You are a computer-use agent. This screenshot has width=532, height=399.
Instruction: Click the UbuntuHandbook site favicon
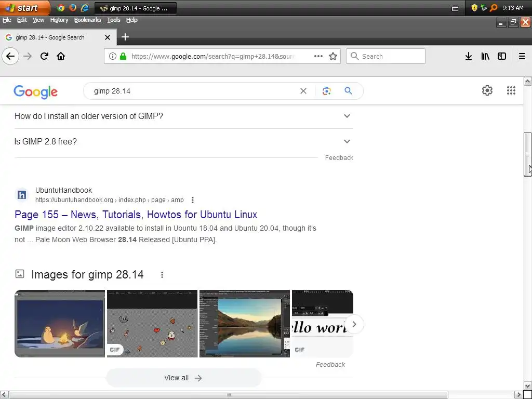coord(22,195)
